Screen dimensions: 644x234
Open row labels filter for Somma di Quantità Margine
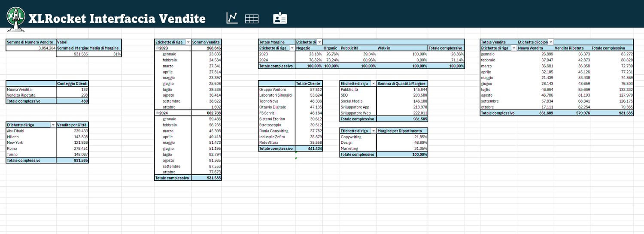tap(373, 83)
